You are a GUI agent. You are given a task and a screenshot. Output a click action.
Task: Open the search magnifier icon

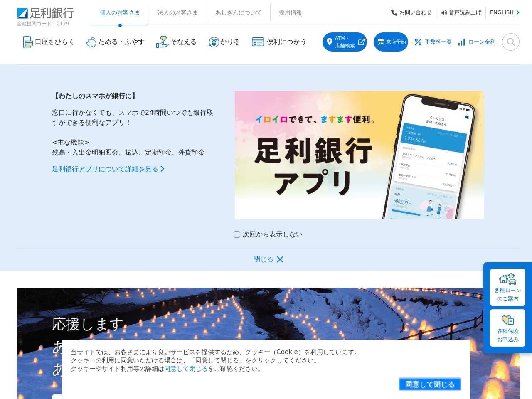click(510, 42)
